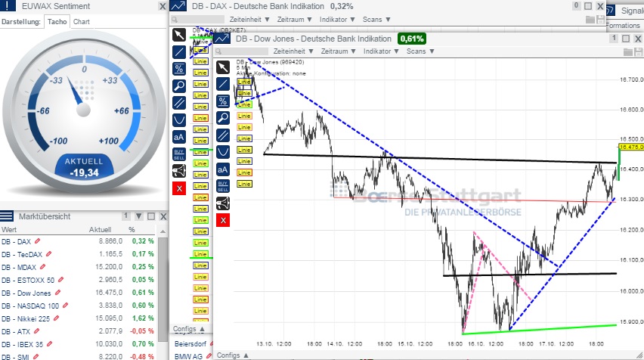Click the folder open icon in DAX window
This screenshot has width=644, height=360.
590,20
